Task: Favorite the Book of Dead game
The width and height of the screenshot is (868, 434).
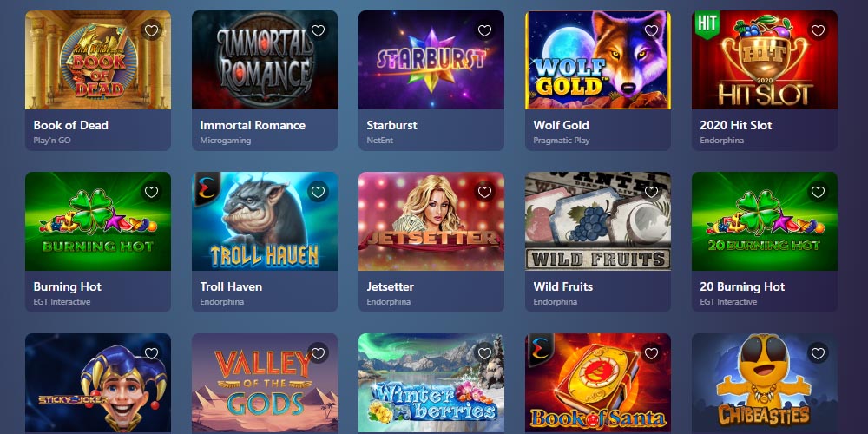Action: point(152,30)
